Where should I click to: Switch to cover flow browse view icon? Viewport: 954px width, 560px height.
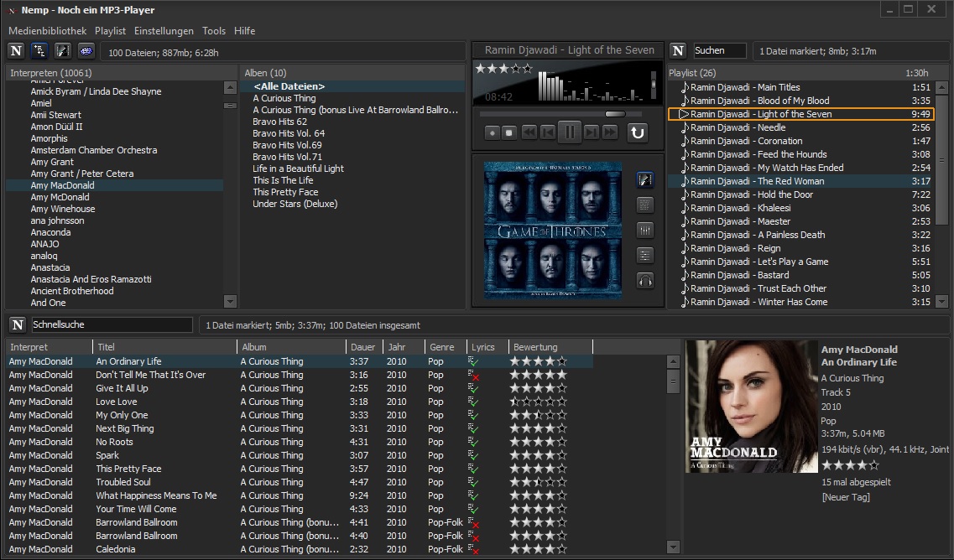click(63, 51)
